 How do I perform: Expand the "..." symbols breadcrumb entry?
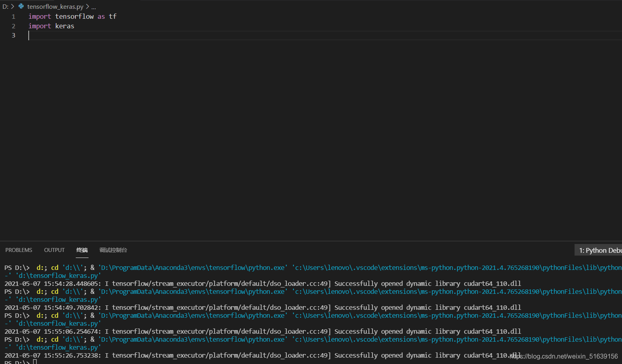93,7
